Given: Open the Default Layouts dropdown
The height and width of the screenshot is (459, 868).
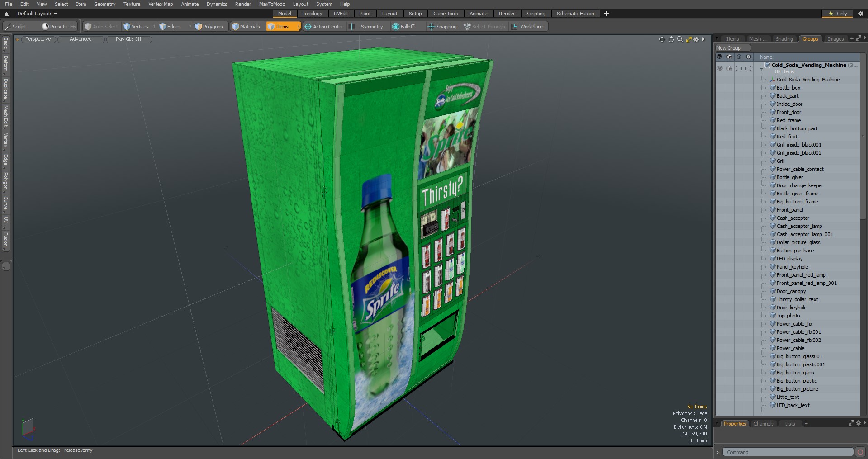Looking at the screenshot, I should [x=37, y=14].
